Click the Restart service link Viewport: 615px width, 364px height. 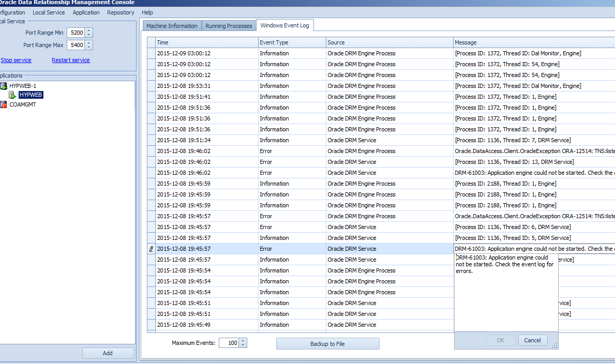(x=71, y=60)
